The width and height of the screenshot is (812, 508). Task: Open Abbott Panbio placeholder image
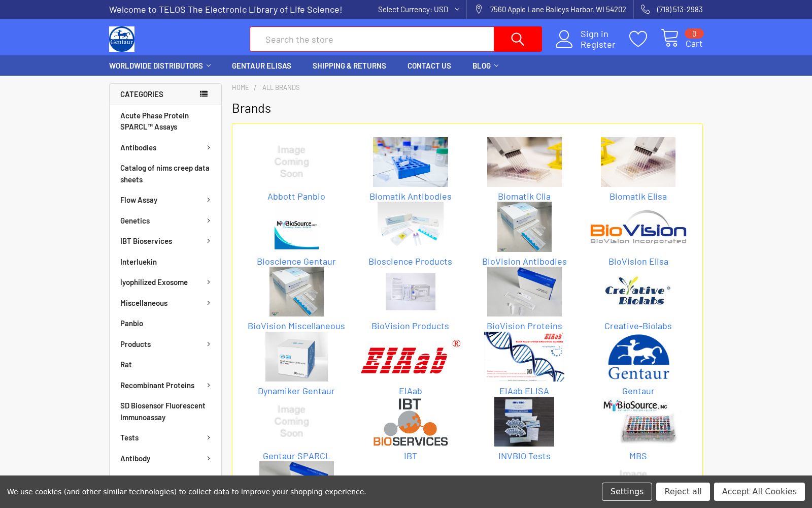point(291,162)
